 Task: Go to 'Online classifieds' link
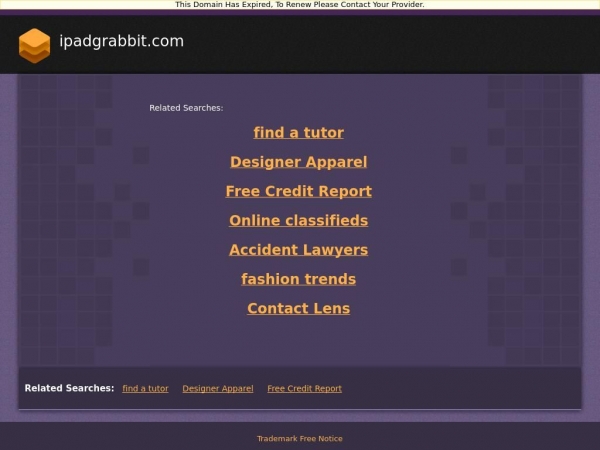(x=298, y=220)
